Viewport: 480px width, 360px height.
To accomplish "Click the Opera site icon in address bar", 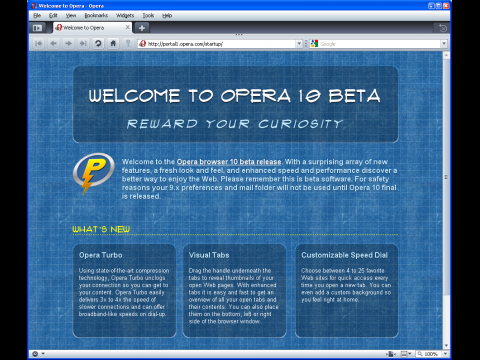I will [143, 44].
